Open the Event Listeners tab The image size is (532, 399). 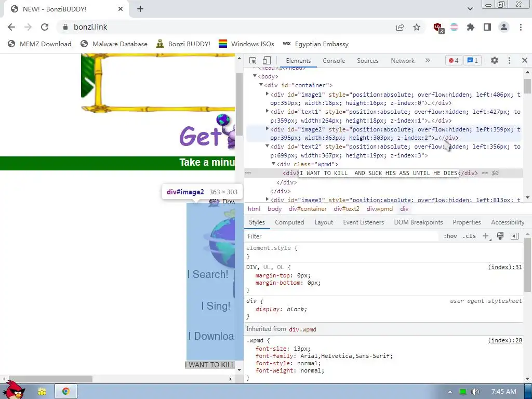click(363, 222)
